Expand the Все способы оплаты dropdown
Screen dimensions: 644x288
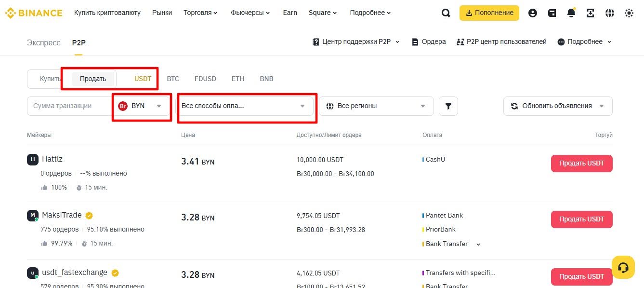click(x=247, y=106)
